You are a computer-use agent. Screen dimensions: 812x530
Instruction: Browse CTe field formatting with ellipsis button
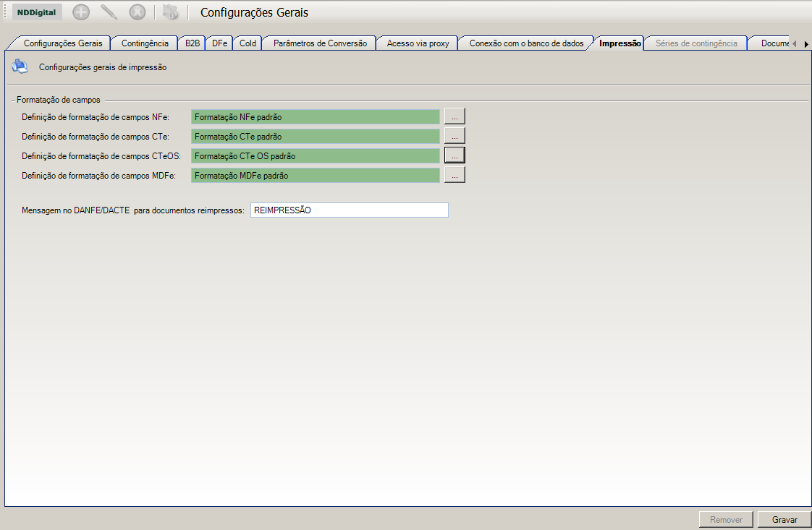click(454, 136)
